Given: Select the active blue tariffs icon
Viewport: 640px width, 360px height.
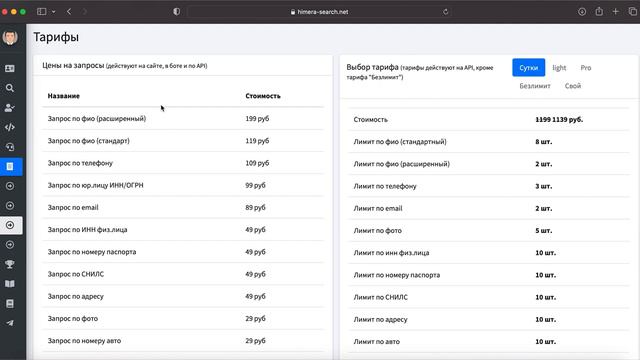Looking at the screenshot, I should (11, 167).
